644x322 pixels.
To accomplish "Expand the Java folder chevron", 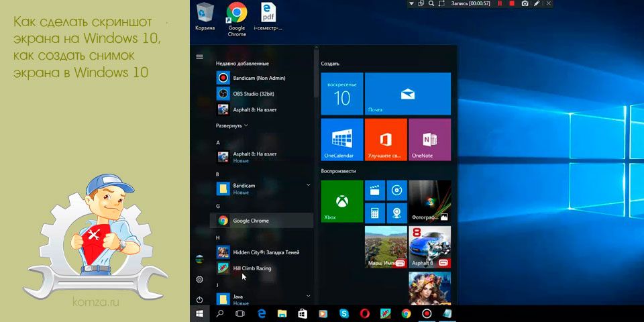I will [x=308, y=296].
